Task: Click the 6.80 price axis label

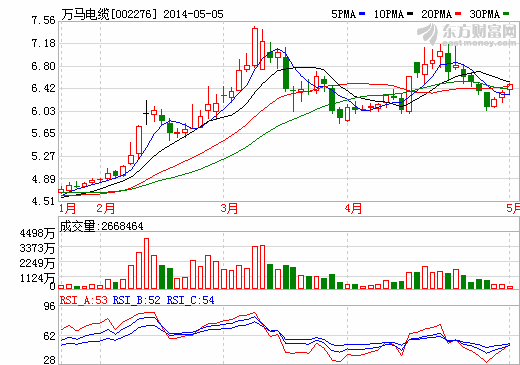Action: point(43,66)
